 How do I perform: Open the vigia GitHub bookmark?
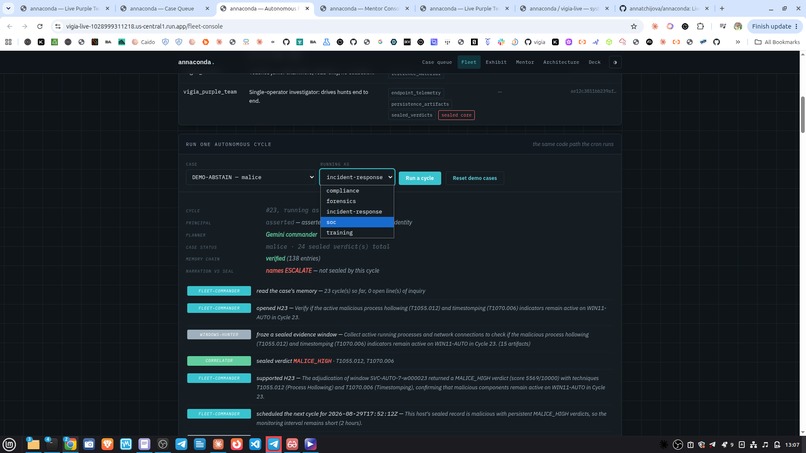[x=535, y=42]
